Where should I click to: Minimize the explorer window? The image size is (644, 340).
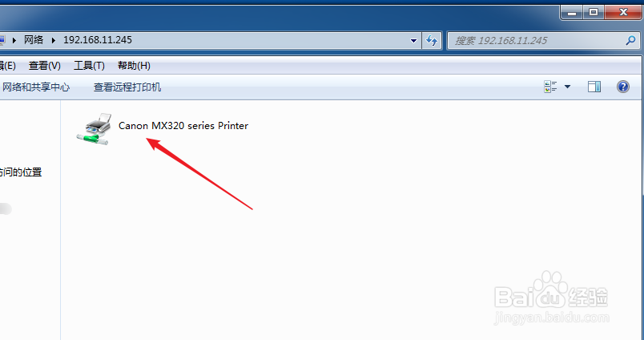click(572, 12)
